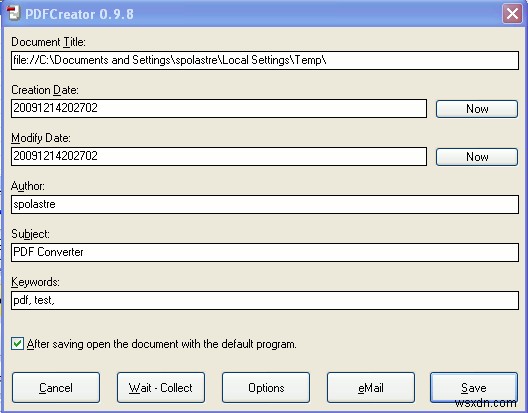
Task: Click into the Author field containing spolastre
Action: point(265,204)
